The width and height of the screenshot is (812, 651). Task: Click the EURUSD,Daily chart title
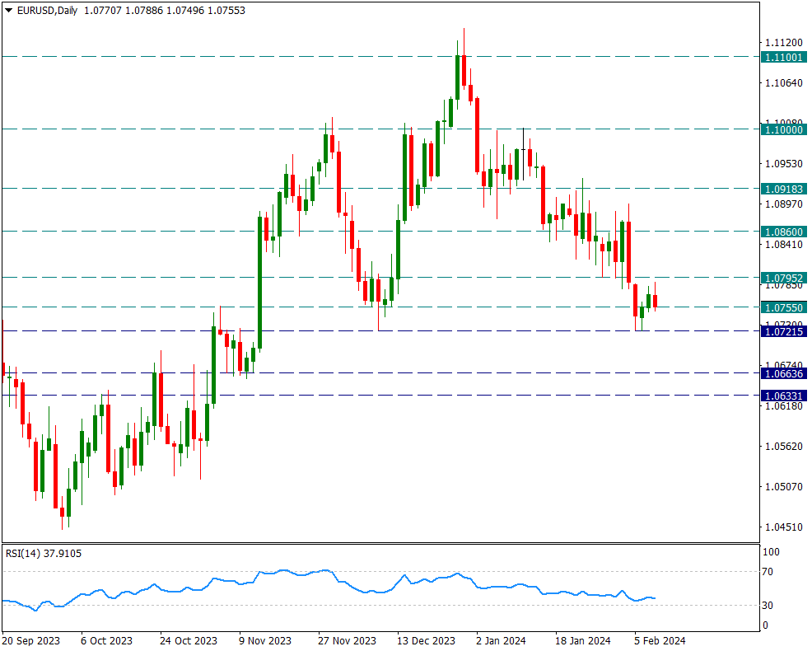click(47, 11)
